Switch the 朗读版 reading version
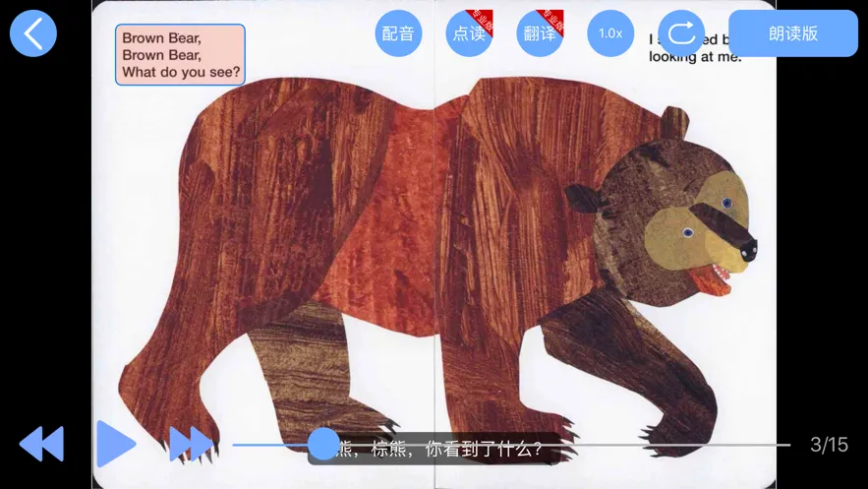Viewport: 868px width, 489px height. click(x=792, y=33)
